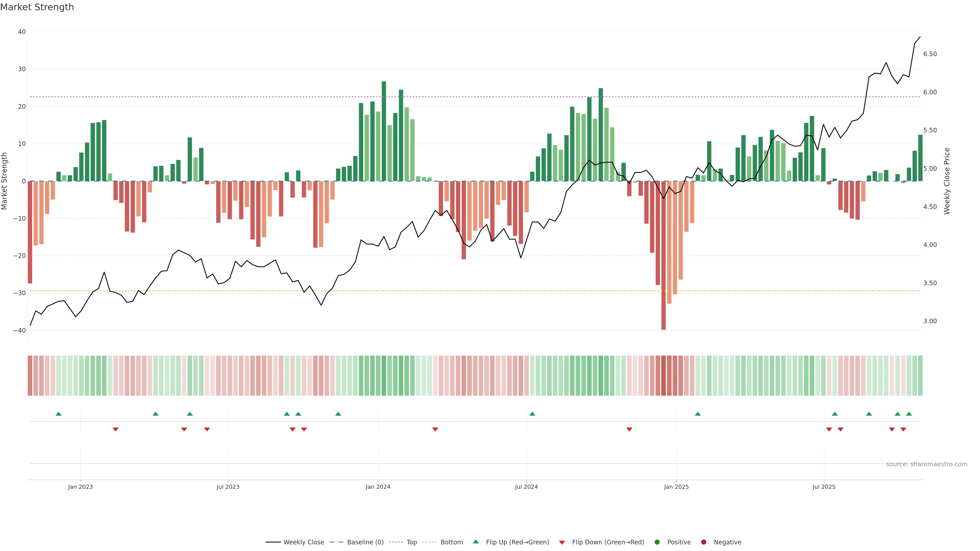The height and width of the screenshot is (551, 980).
Task: Click the leftmost red flip-down triangle marker
Action: coord(116,429)
